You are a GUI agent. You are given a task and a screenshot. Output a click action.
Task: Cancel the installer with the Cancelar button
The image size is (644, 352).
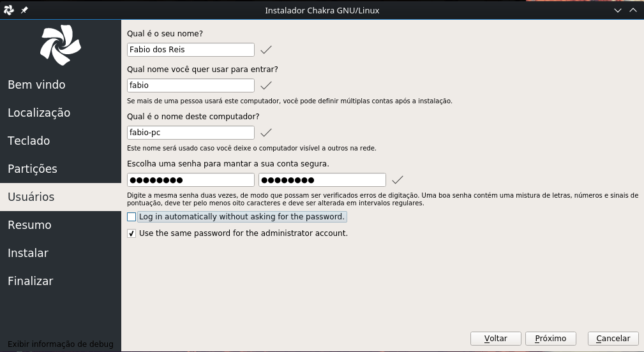pyautogui.click(x=613, y=339)
